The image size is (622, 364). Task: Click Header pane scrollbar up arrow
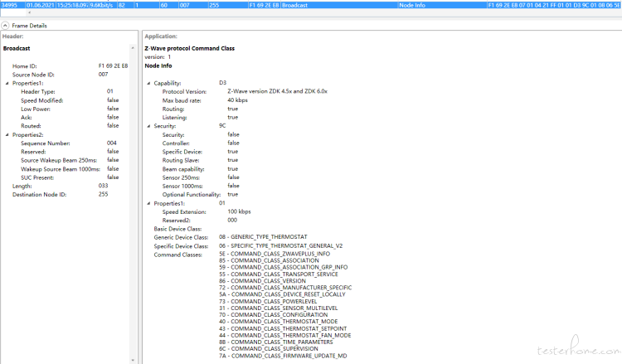[133, 48]
